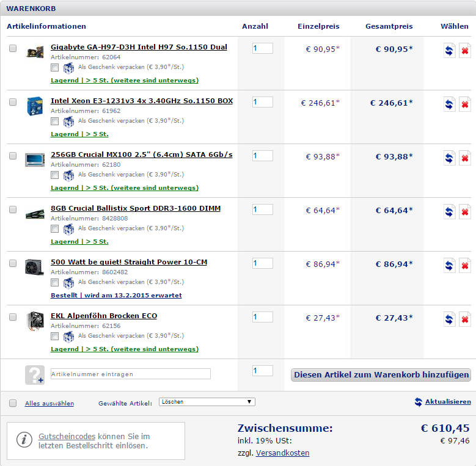Screen dimensions: 476x466
Task: Delete Intel Xeon E3-1231v3 with red X
Action: (x=465, y=104)
